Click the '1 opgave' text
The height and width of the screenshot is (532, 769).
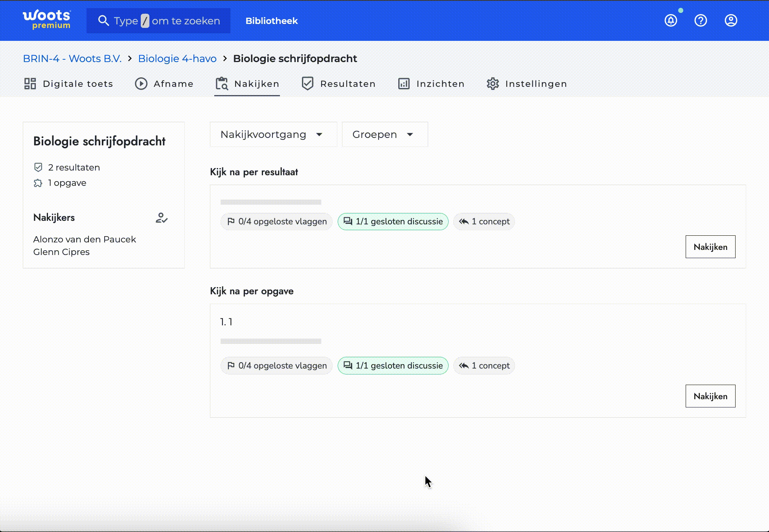(x=67, y=183)
